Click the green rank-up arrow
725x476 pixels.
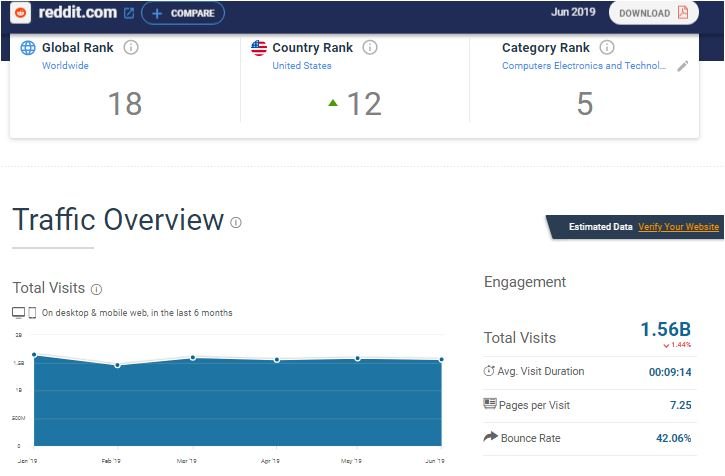[332, 103]
